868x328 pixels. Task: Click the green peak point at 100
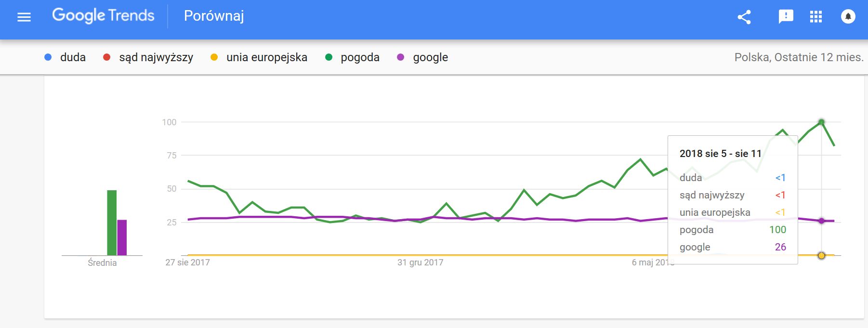pos(821,122)
